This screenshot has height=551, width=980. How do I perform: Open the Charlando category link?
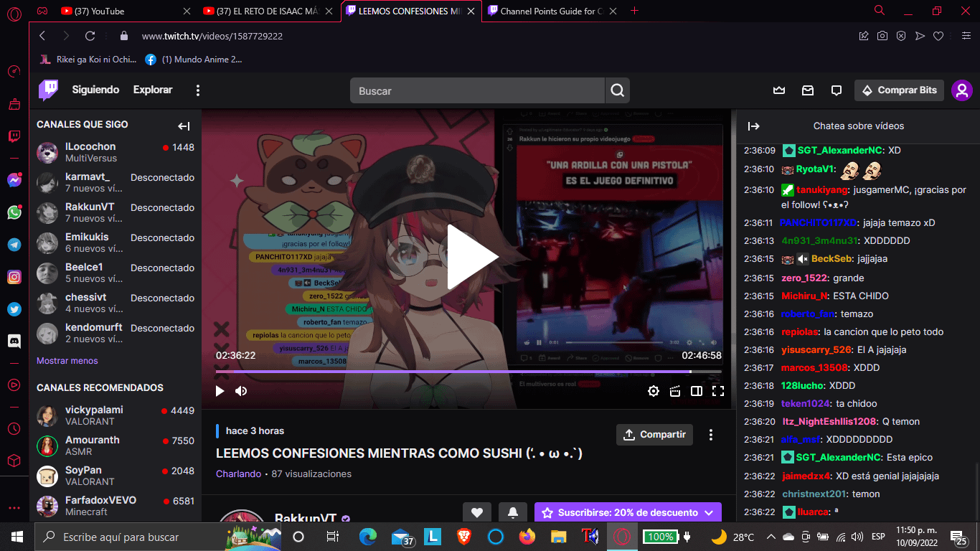click(x=238, y=474)
